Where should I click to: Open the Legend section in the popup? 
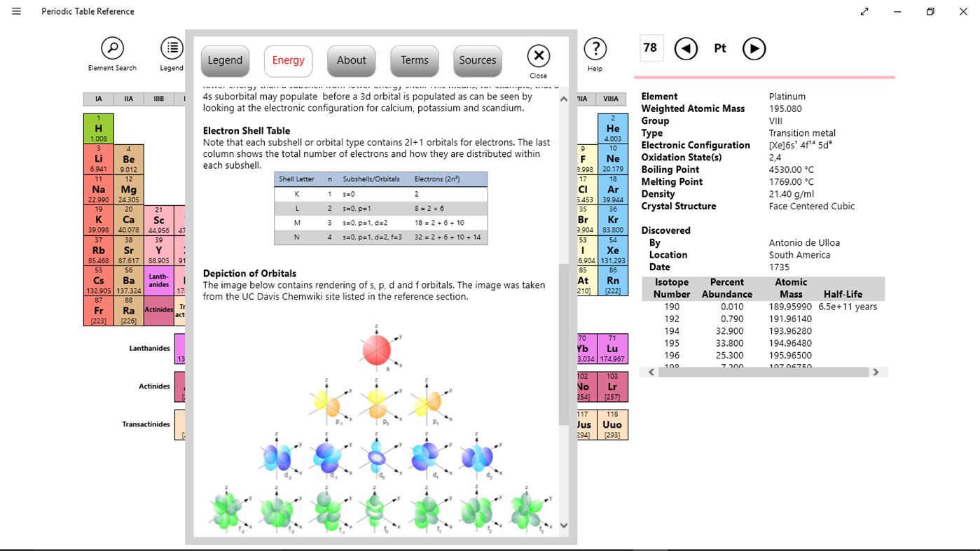click(225, 60)
